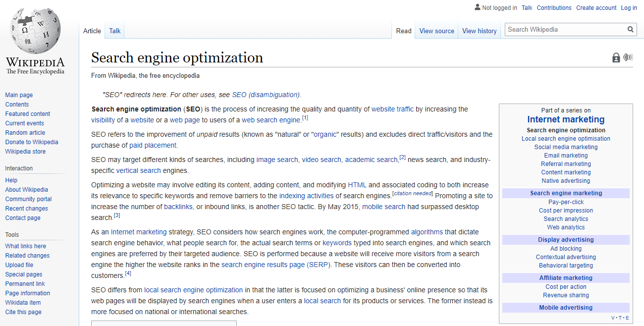Click Random article in the sidebar
The image size is (644, 326).
(x=25, y=132)
